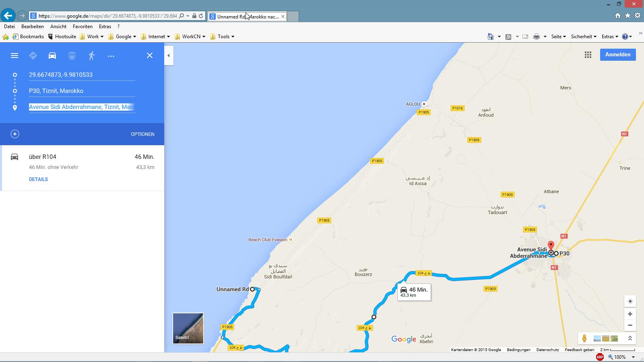
Task: Open Bookmarks favorites link
Action: coord(28,37)
